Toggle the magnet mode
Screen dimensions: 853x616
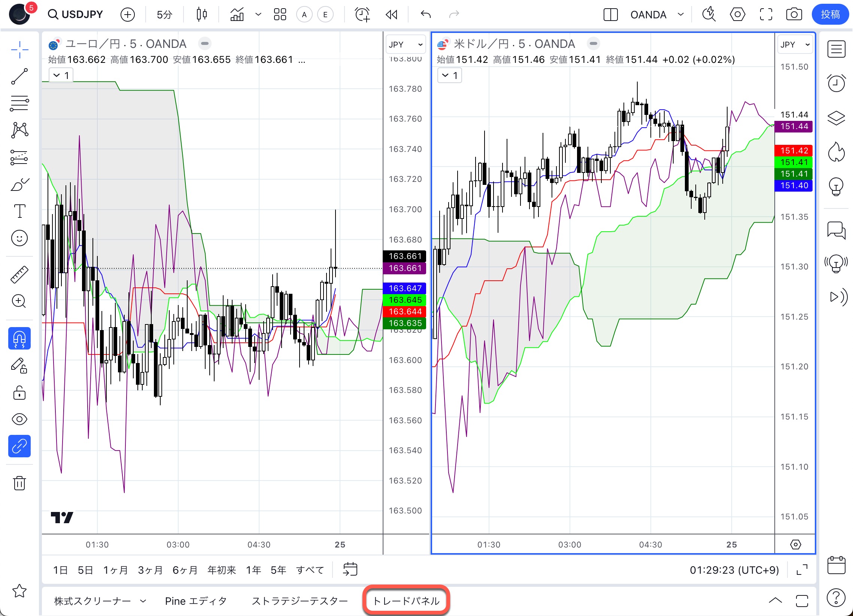pyautogui.click(x=19, y=338)
